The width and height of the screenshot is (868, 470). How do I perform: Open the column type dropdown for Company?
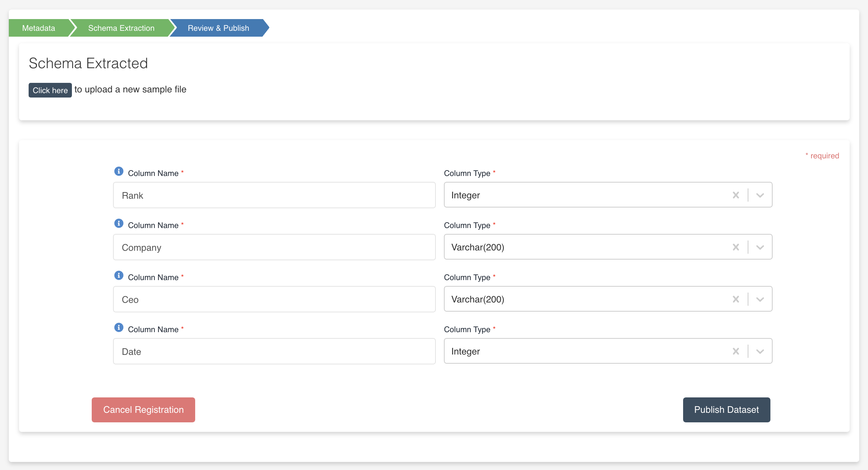tap(759, 247)
